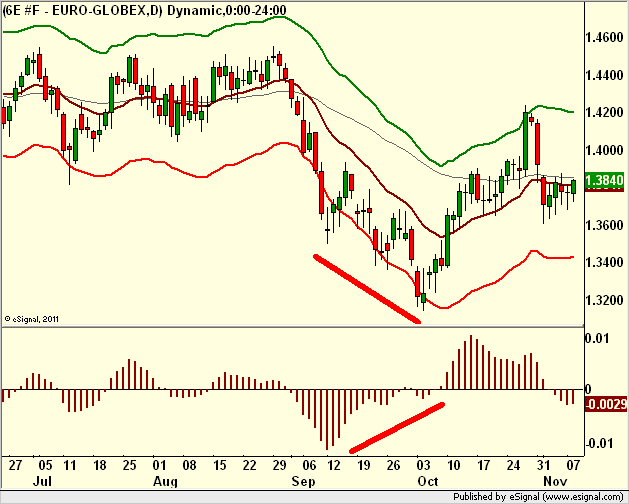This screenshot has width=629, height=504.
Task: Select the 1.4600 price axis label
Action: point(605,38)
